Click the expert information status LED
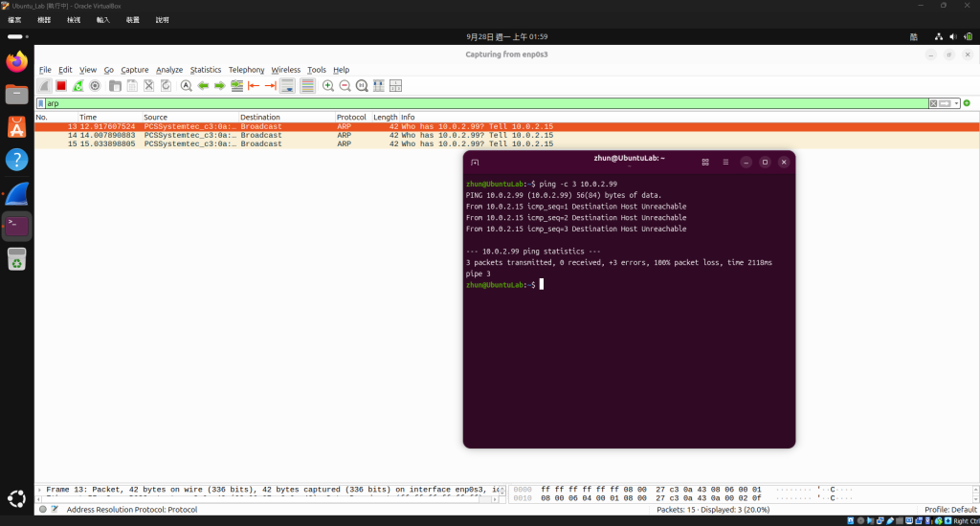The height and width of the screenshot is (526, 980). [x=42, y=509]
